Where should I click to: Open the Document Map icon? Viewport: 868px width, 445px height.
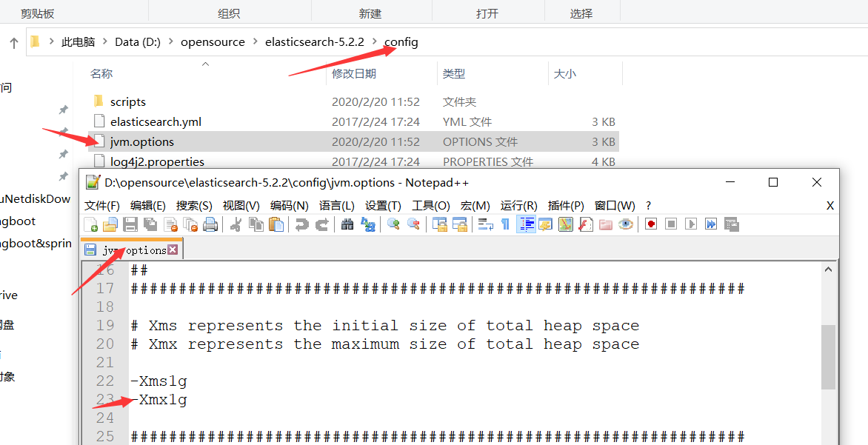click(x=566, y=224)
